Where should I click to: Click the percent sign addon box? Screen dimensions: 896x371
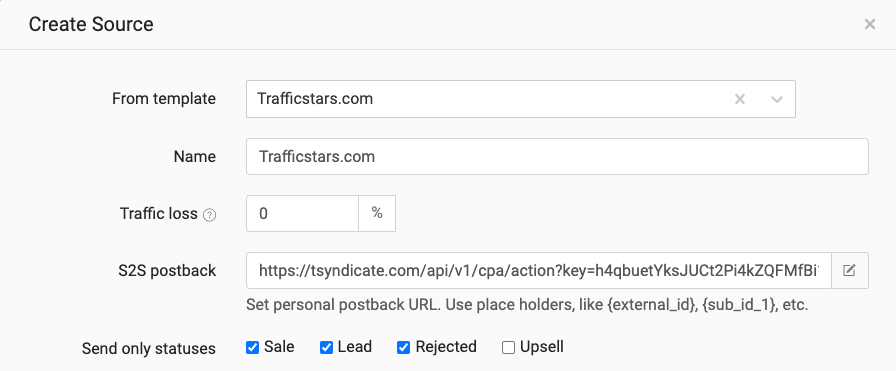click(x=377, y=213)
